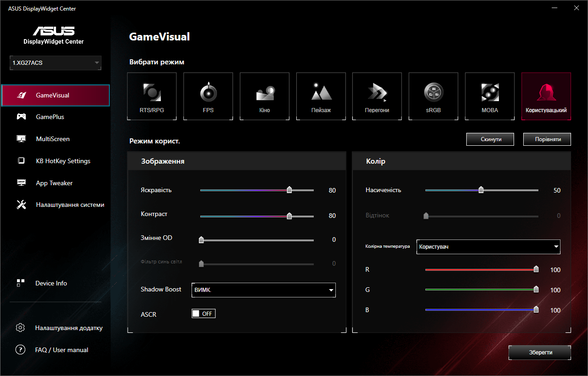Click the GameVisual page title
Image resolution: width=588 pixels, height=376 pixels.
(x=159, y=37)
